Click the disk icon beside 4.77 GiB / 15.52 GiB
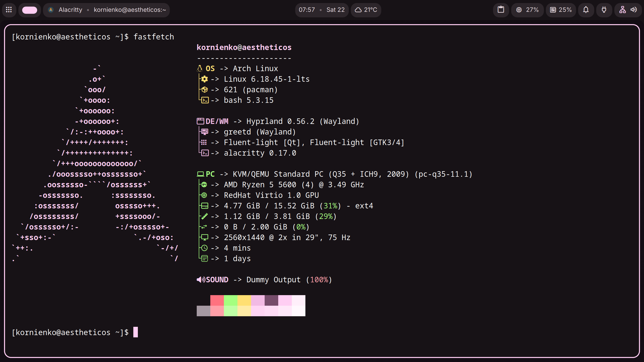 [x=205, y=206]
